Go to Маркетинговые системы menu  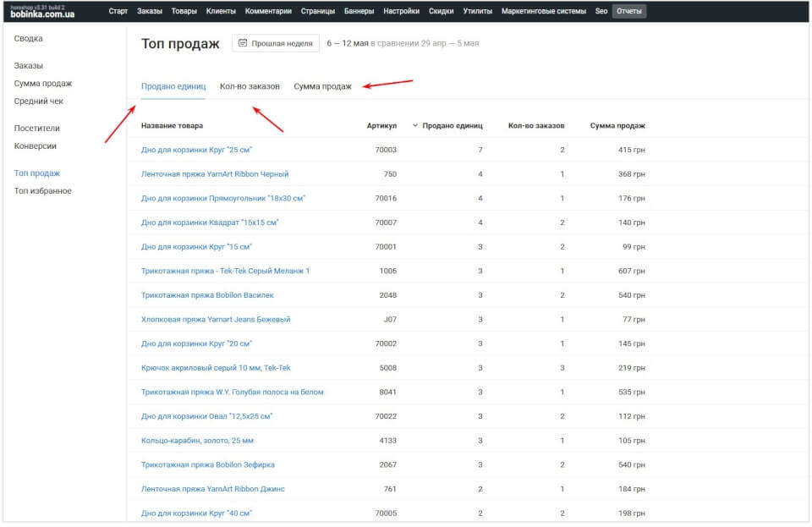point(545,11)
